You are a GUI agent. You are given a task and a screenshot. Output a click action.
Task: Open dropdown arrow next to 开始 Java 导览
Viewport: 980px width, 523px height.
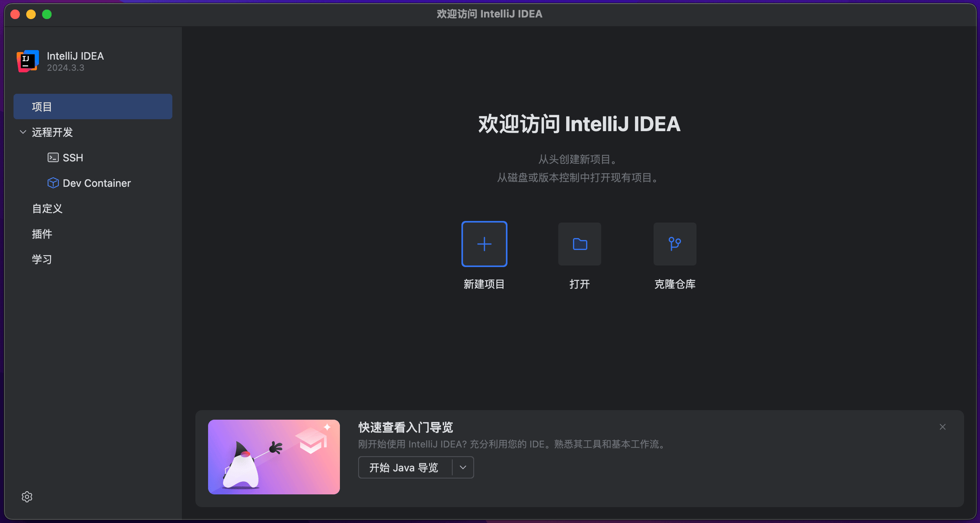[x=463, y=467]
